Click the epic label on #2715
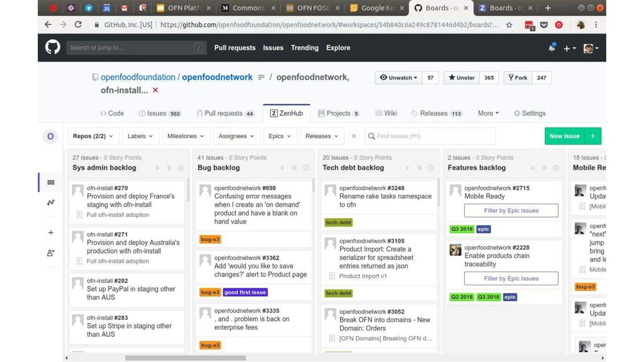The image size is (644, 362). click(x=483, y=229)
